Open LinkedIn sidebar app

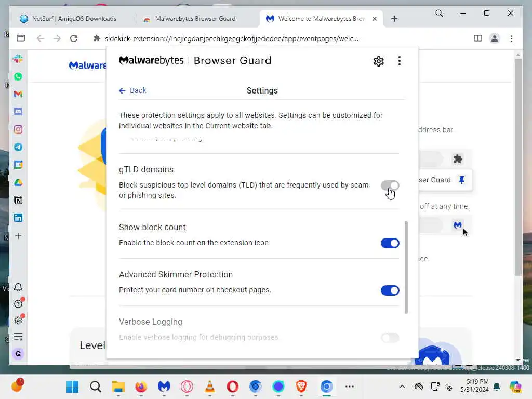pyautogui.click(x=18, y=218)
